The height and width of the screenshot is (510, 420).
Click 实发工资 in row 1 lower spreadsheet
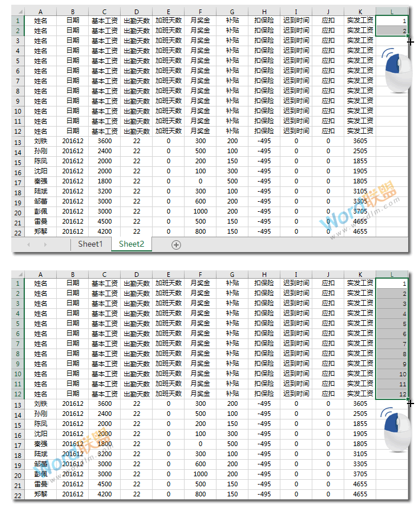[360, 283]
